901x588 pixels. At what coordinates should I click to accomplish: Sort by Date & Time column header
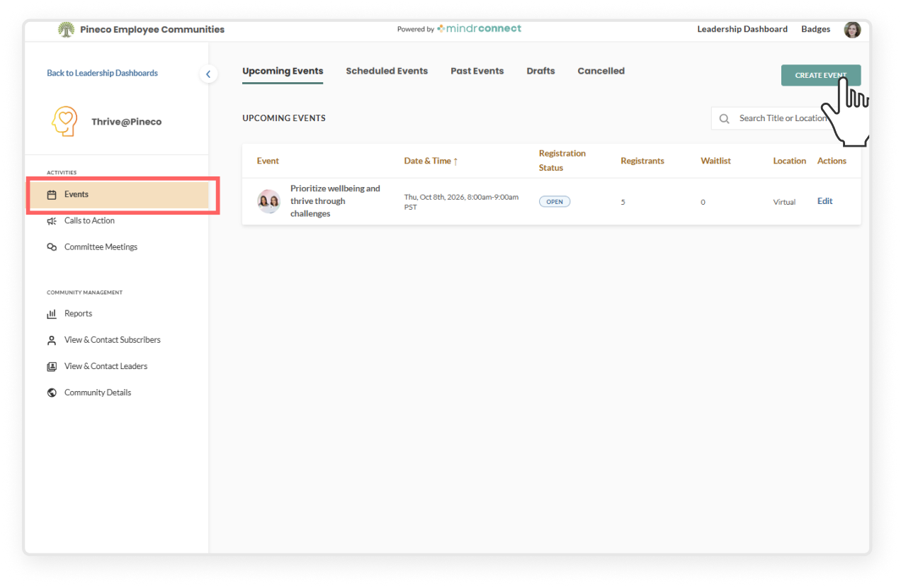[x=431, y=161]
